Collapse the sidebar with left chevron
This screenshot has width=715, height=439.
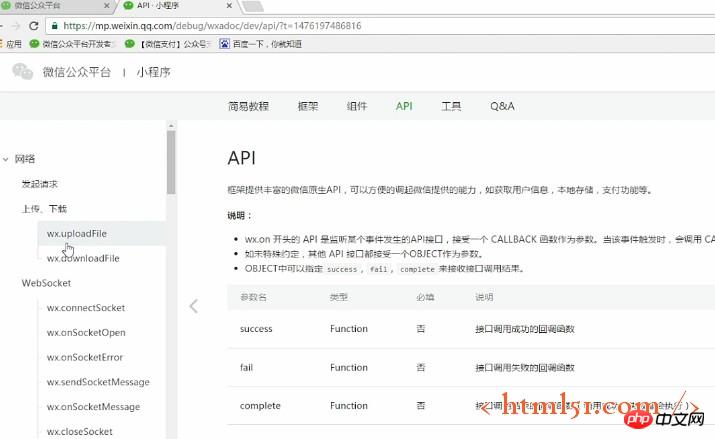click(194, 306)
